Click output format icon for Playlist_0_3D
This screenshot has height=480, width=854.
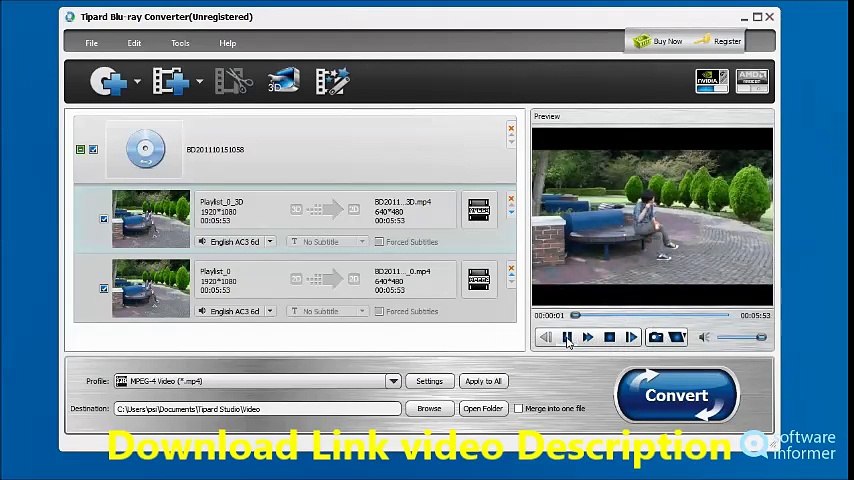click(x=479, y=210)
